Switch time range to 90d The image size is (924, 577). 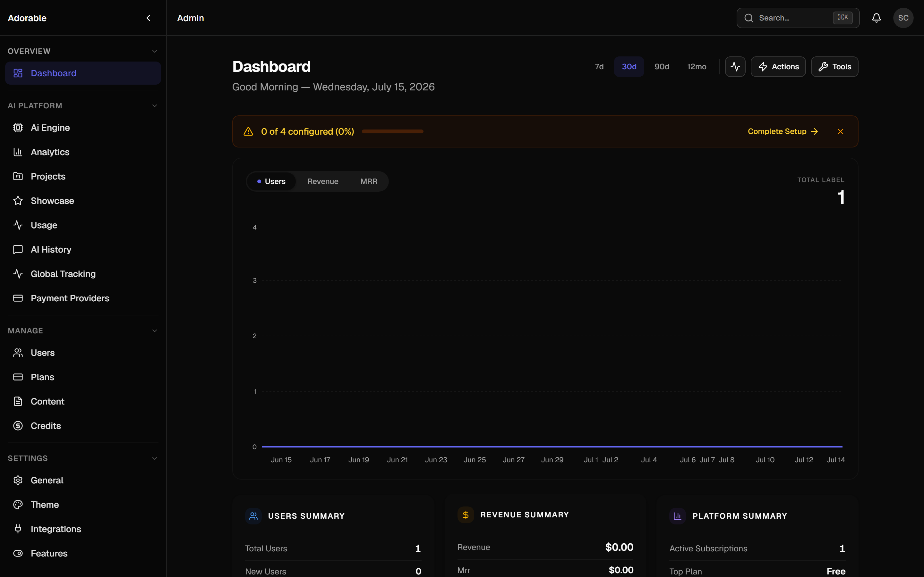point(662,67)
